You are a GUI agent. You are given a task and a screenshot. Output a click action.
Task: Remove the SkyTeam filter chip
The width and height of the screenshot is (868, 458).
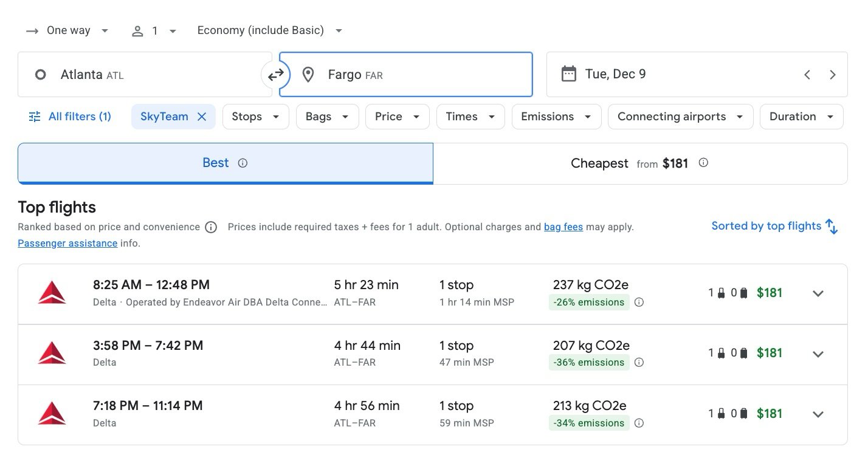pos(202,116)
